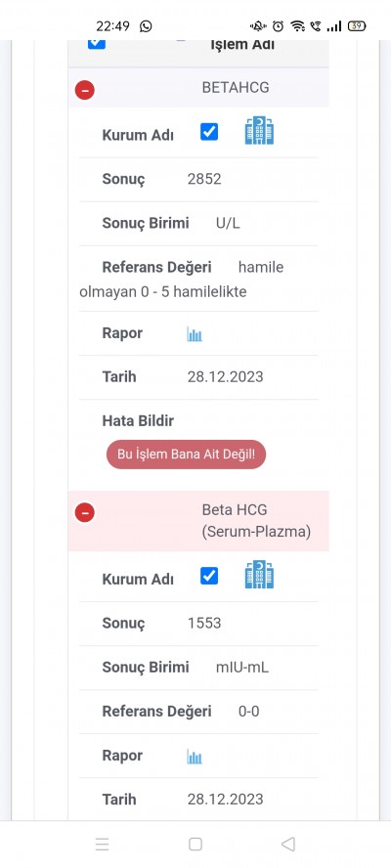The width and height of the screenshot is (391, 868).
Task: Tap the battery indicator in status bar
Action: [356, 26]
